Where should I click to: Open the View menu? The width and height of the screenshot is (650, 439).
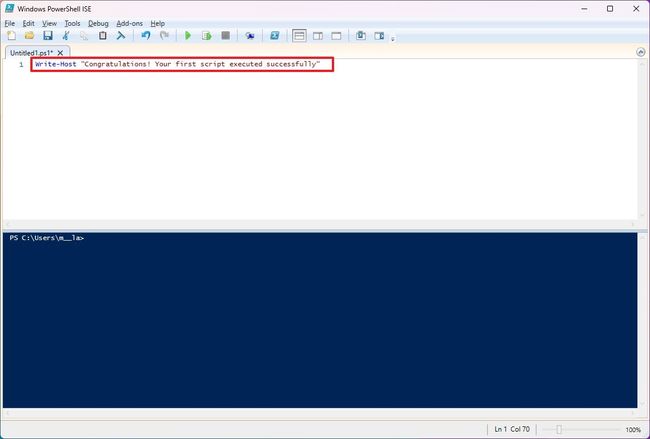[x=49, y=24]
